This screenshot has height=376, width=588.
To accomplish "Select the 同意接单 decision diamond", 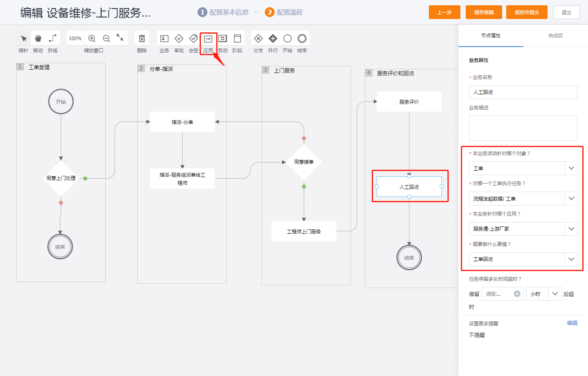I will [304, 162].
